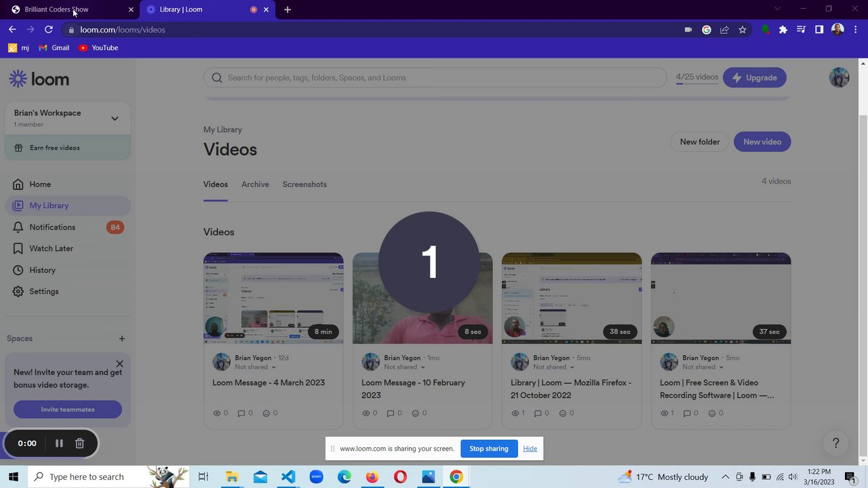Open Visual Studio Code from the taskbar
Image resolution: width=868 pixels, height=488 pixels.
[x=288, y=477]
